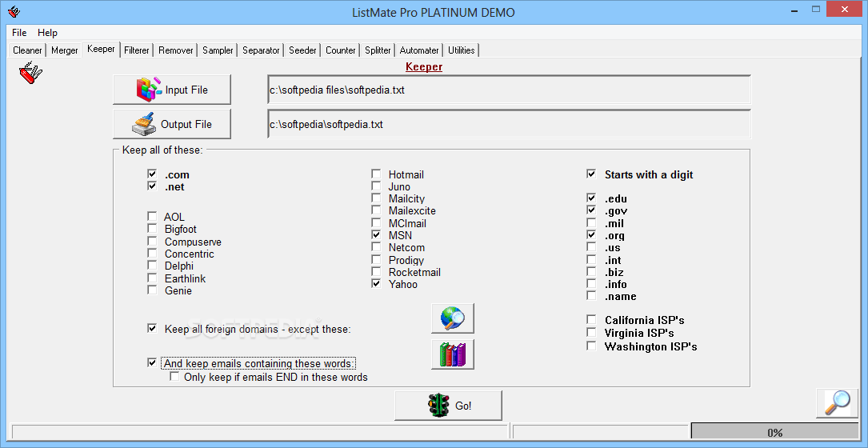868x448 pixels.
Task: Uncheck the MSN checkbox
Action: 377,235
